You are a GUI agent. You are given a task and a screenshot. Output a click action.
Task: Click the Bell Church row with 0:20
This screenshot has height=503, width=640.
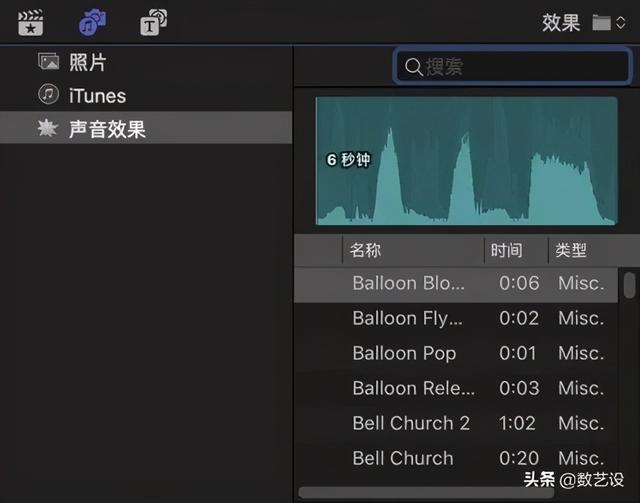point(456,458)
